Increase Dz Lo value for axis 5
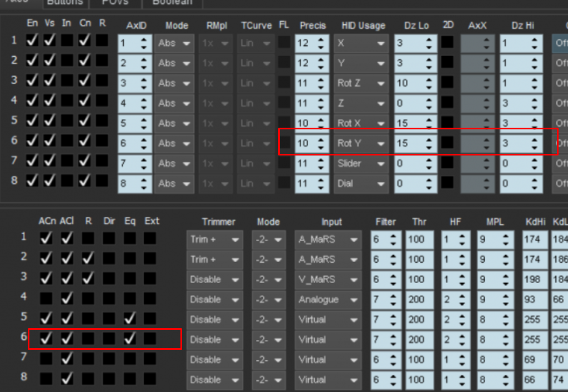This screenshot has width=568, height=392. point(429,119)
